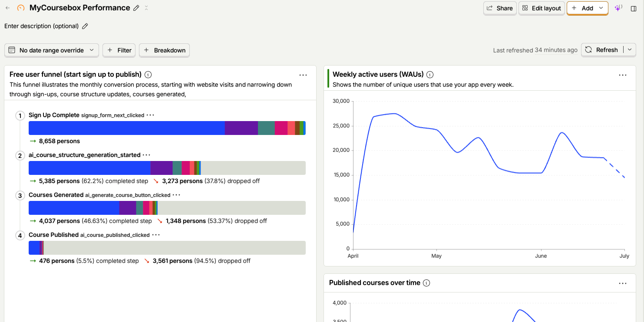This screenshot has width=644, height=322.
Task: Open the date range override dropdown
Action: (x=52, y=50)
